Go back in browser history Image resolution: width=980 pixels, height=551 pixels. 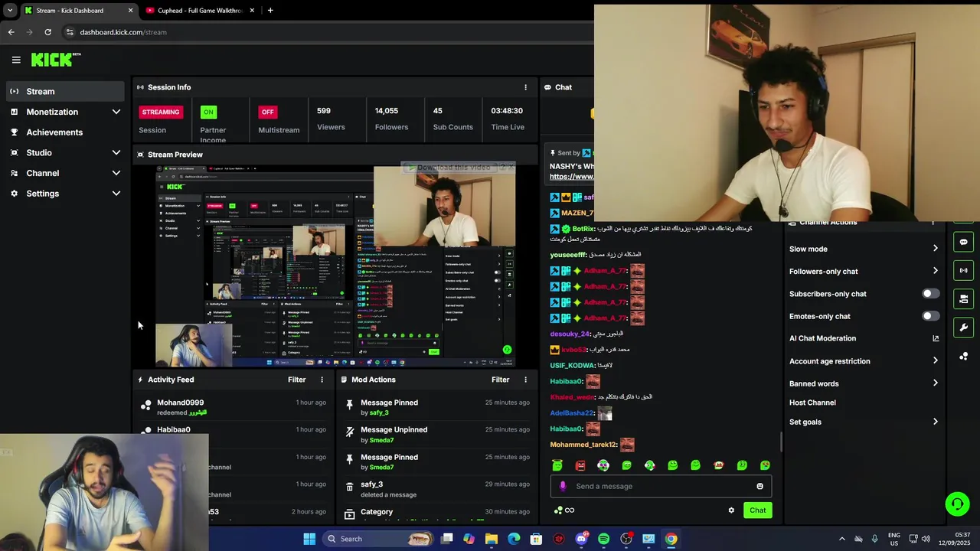click(x=11, y=32)
